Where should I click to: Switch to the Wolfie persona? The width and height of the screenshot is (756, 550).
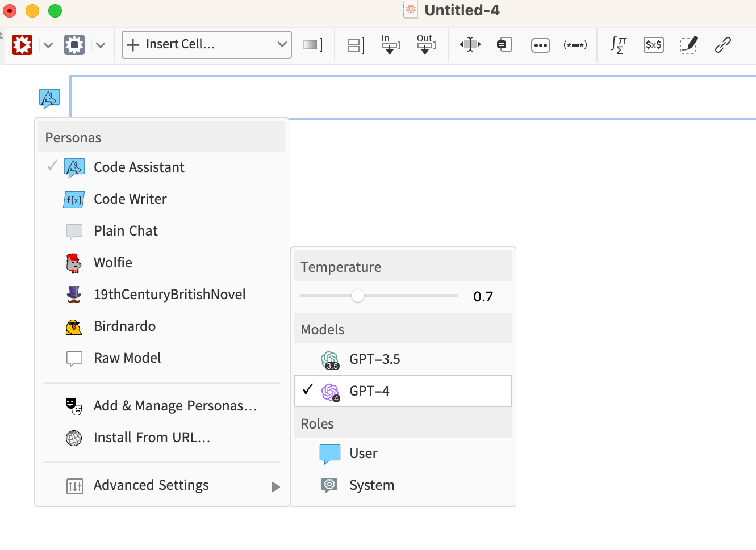(x=161, y=263)
